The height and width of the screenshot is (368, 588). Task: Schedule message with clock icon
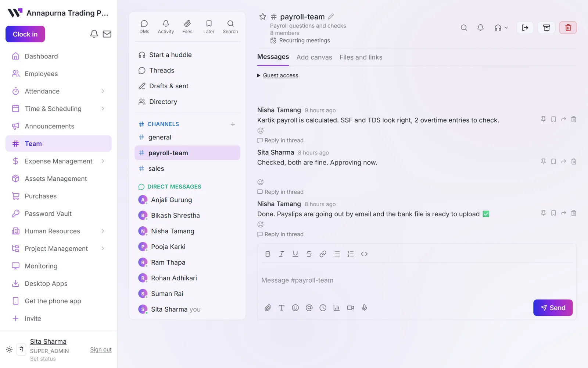point(323,308)
